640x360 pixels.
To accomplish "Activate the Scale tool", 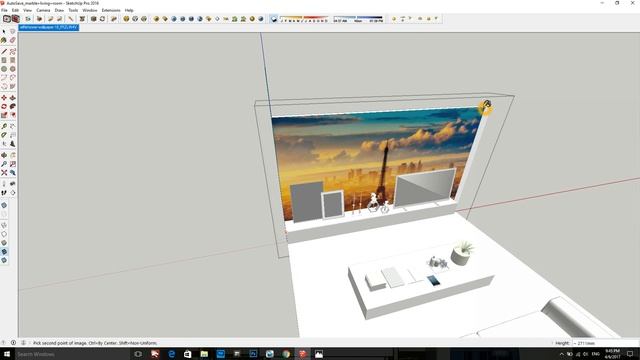I will coord(4,115).
